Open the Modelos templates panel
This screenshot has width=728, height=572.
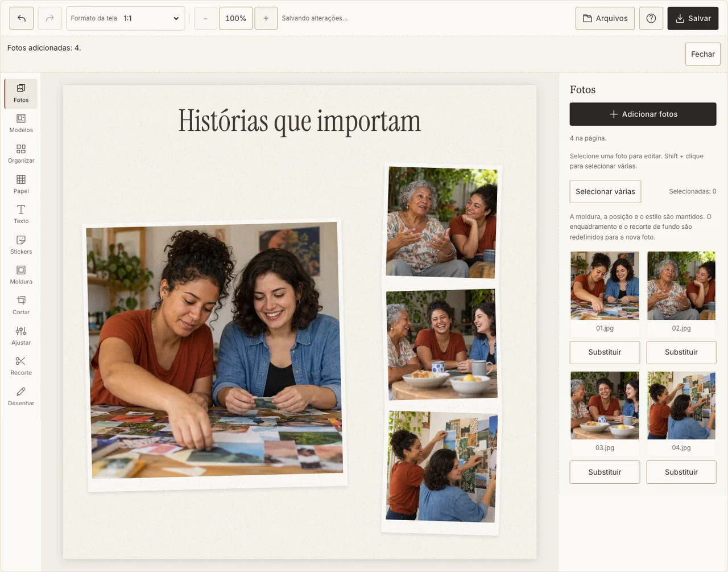(x=21, y=124)
